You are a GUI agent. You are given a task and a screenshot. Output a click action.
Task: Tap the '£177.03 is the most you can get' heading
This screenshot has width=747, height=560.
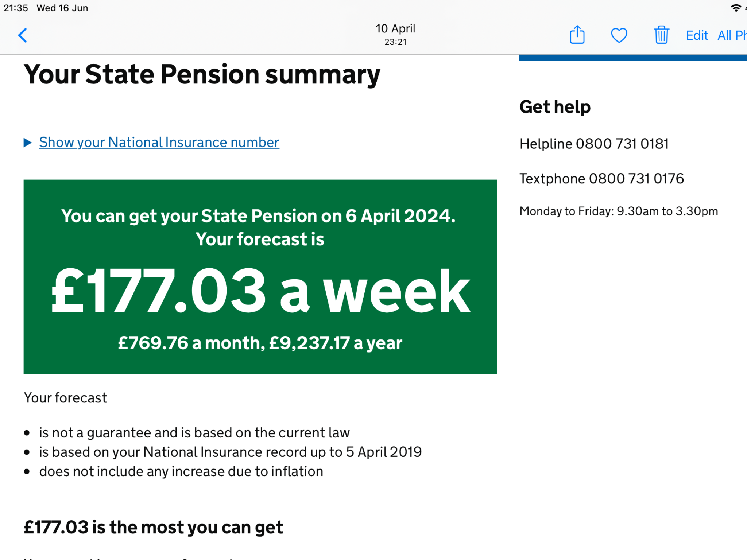point(153,528)
